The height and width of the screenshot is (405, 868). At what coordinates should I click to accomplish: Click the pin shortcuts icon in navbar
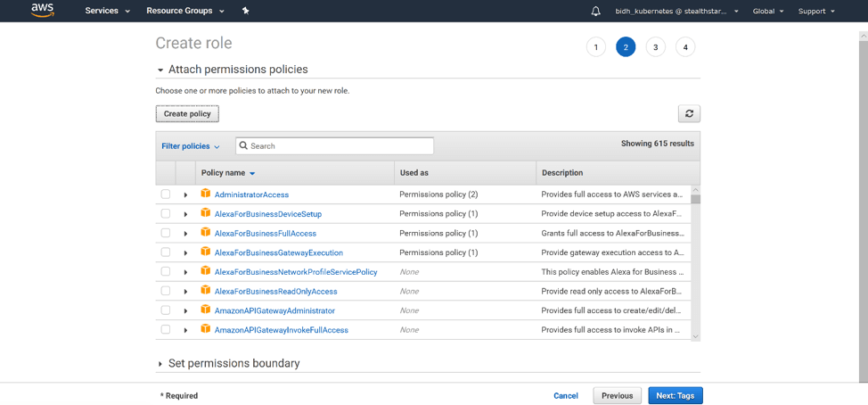pyautogui.click(x=246, y=11)
